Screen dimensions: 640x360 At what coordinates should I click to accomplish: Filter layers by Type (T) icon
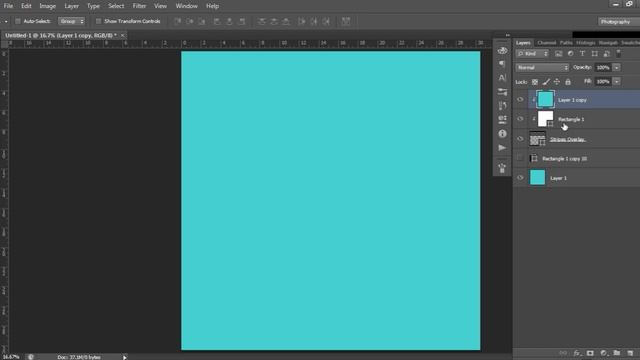pyautogui.click(x=582, y=54)
